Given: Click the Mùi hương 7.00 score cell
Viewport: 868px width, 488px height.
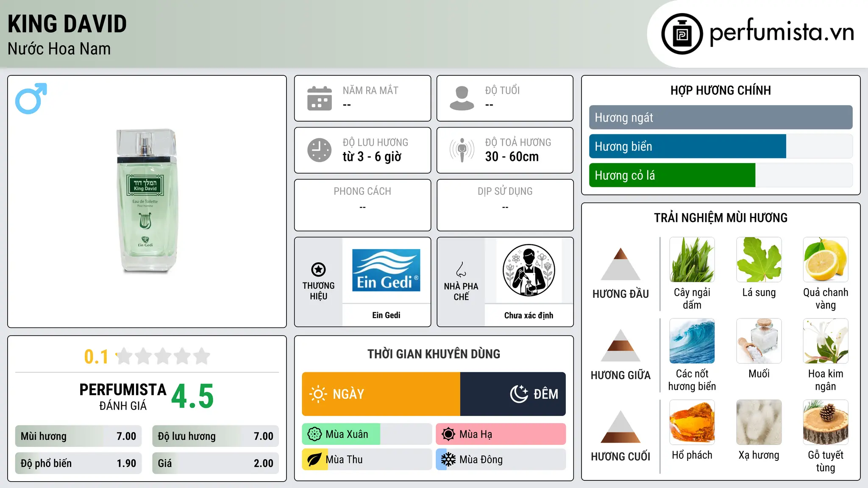Looking at the screenshot, I should (x=78, y=436).
